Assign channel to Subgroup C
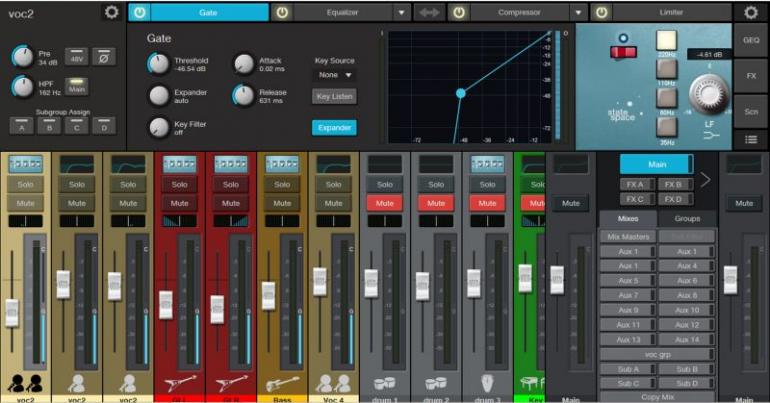 (x=77, y=126)
